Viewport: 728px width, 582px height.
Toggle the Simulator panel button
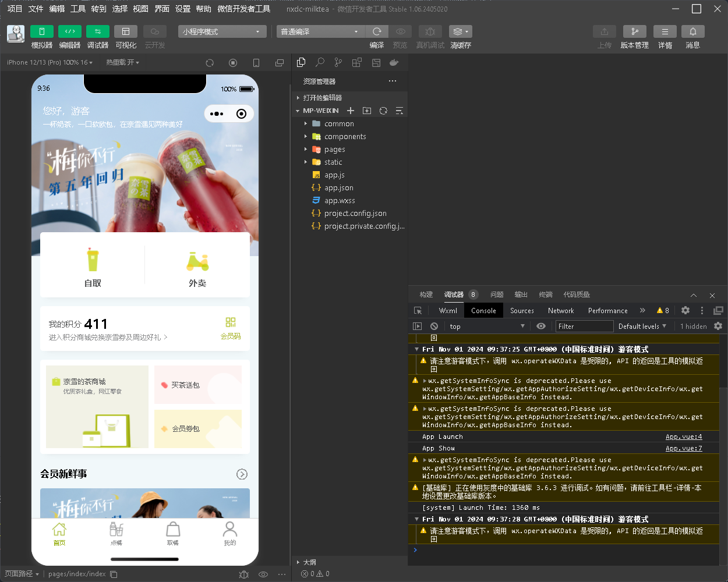(42, 31)
